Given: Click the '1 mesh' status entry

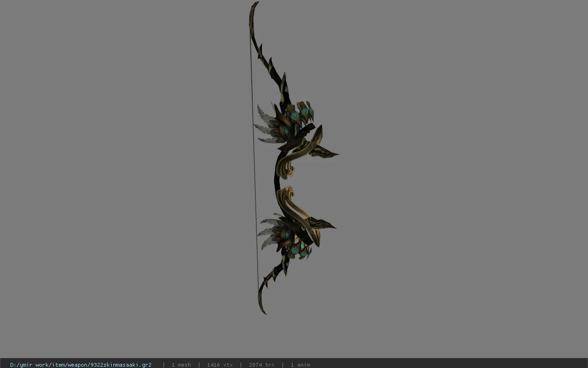Looking at the screenshot, I should click(181, 365).
